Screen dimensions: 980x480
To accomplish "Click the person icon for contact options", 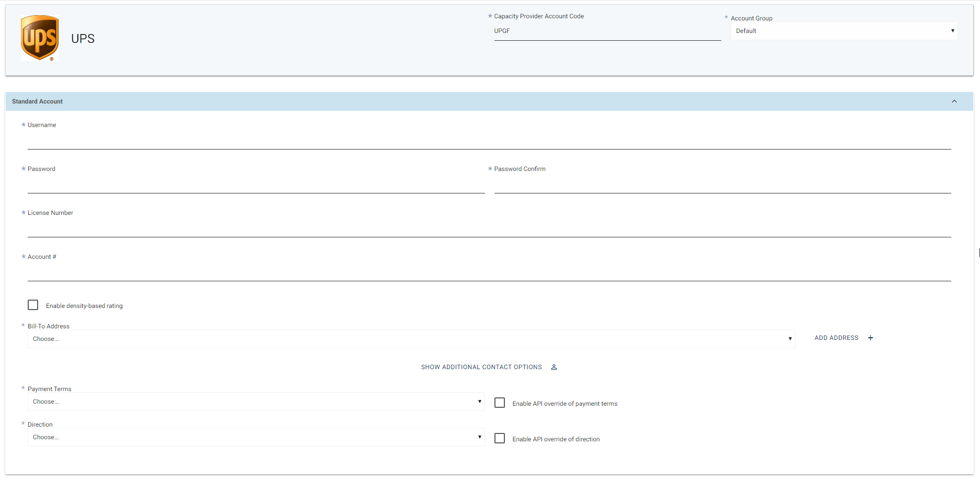I will click(x=554, y=367).
